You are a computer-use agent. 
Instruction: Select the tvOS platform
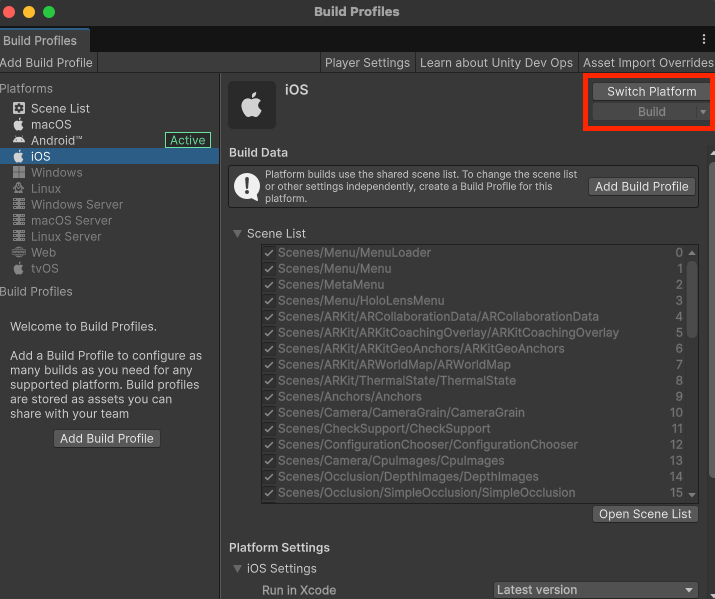109,268
